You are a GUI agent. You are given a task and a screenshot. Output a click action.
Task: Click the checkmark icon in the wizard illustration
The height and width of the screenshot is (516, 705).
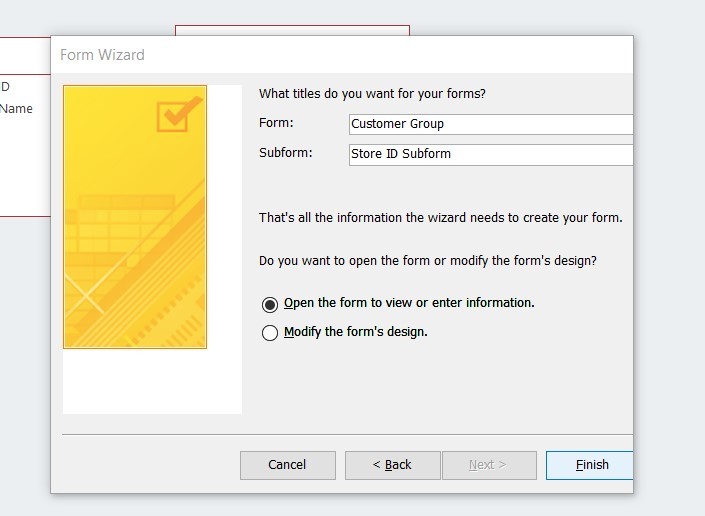tap(176, 116)
